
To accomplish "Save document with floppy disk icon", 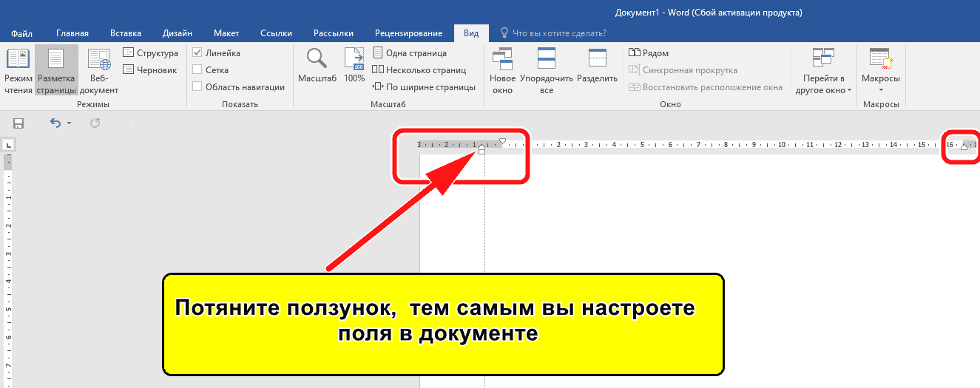I will [x=18, y=123].
